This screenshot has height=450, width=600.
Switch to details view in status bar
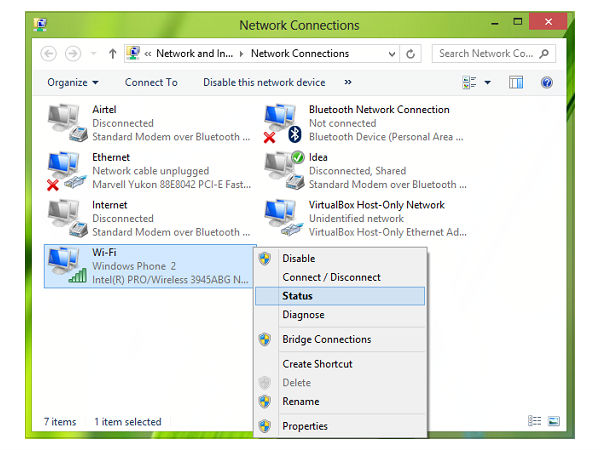coord(535,422)
